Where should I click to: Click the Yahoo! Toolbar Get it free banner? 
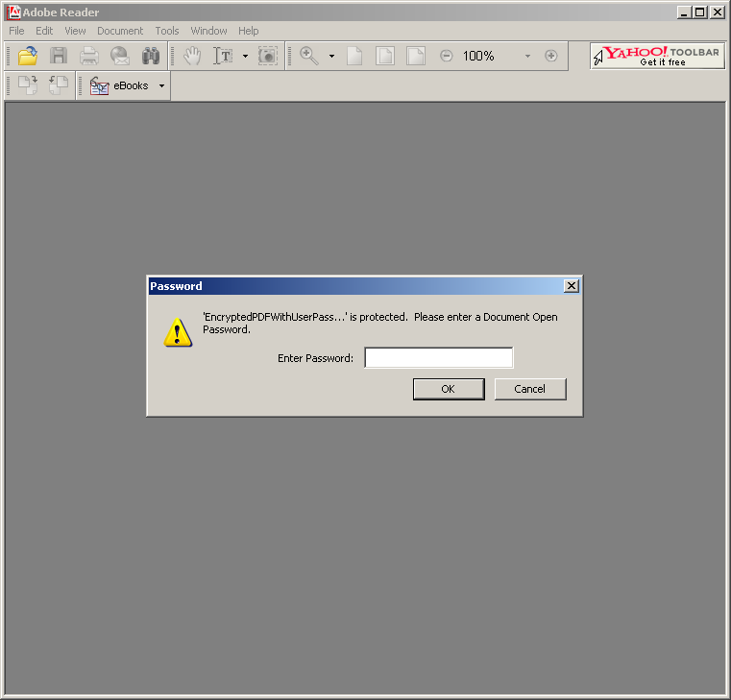(657, 56)
